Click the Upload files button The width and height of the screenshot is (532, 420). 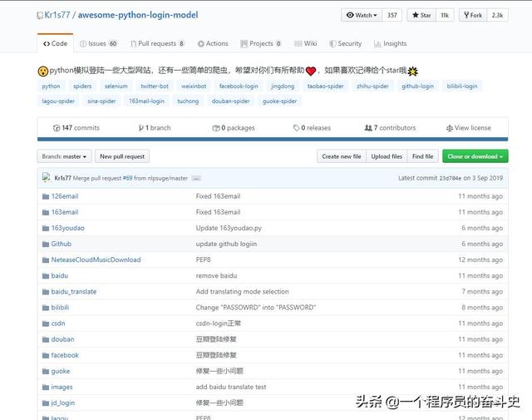[x=387, y=156]
